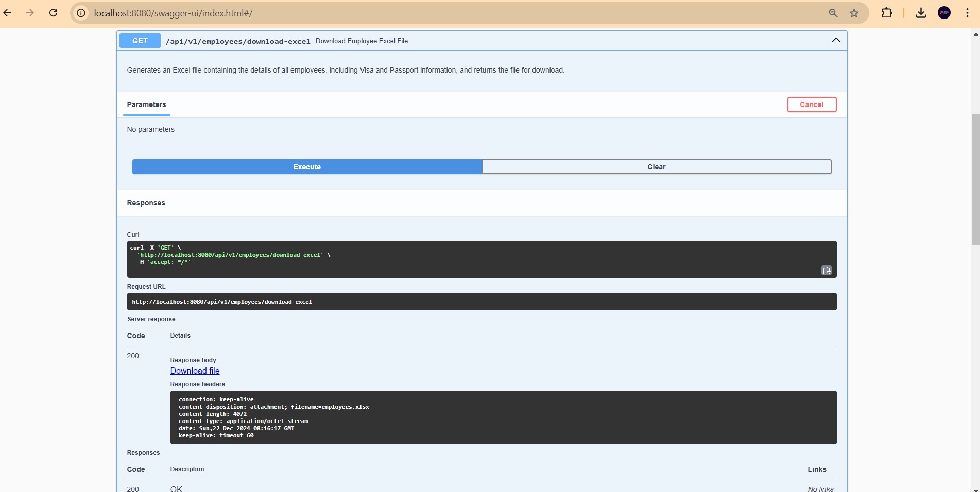Reload the Swagger UI page
Image resolution: width=980 pixels, height=492 pixels.
(x=53, y=13)
